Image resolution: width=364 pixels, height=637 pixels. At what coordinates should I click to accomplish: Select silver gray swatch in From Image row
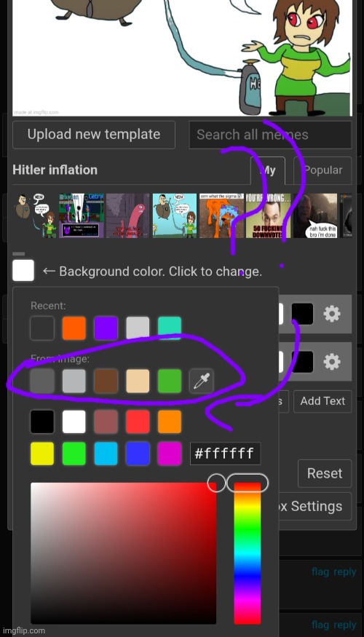pyautogui.click(x=74, y=381)
